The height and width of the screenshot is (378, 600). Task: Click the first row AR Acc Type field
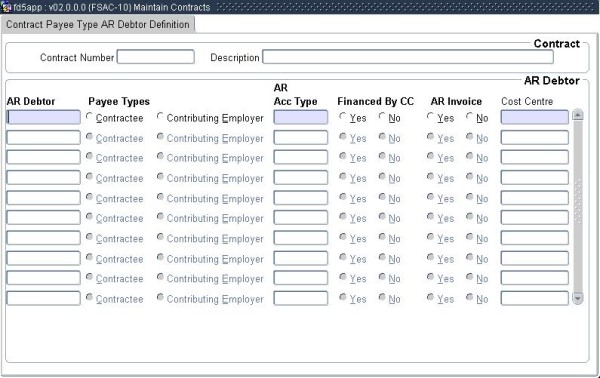[301, 117]
